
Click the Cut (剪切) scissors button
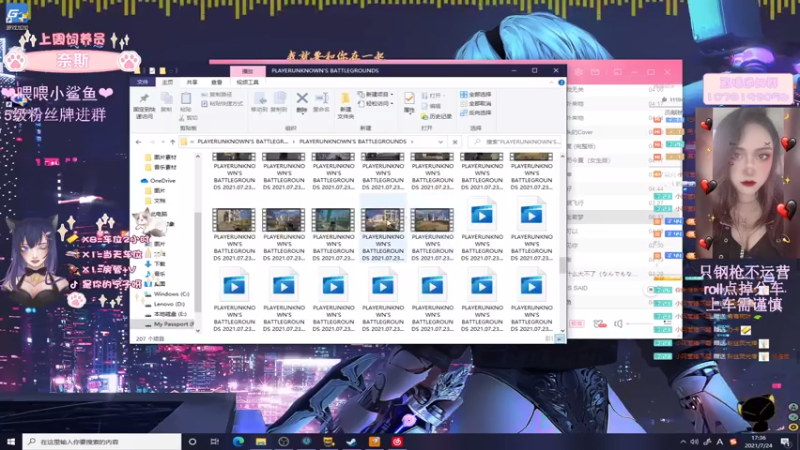point(188,118)
